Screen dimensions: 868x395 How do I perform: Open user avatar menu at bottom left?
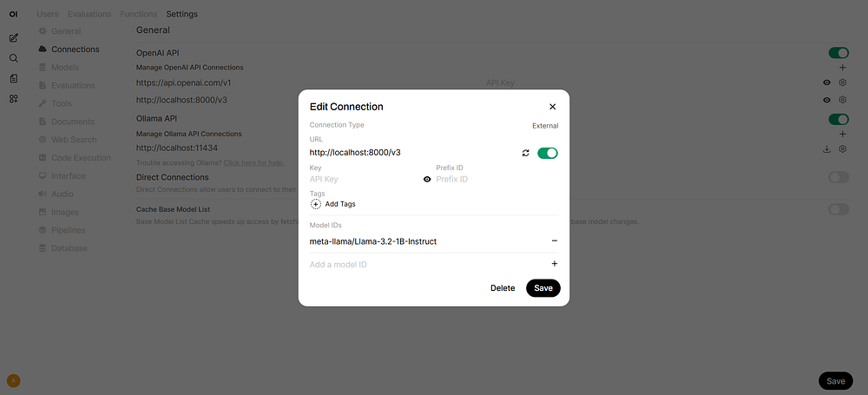(x=14, y=380)
